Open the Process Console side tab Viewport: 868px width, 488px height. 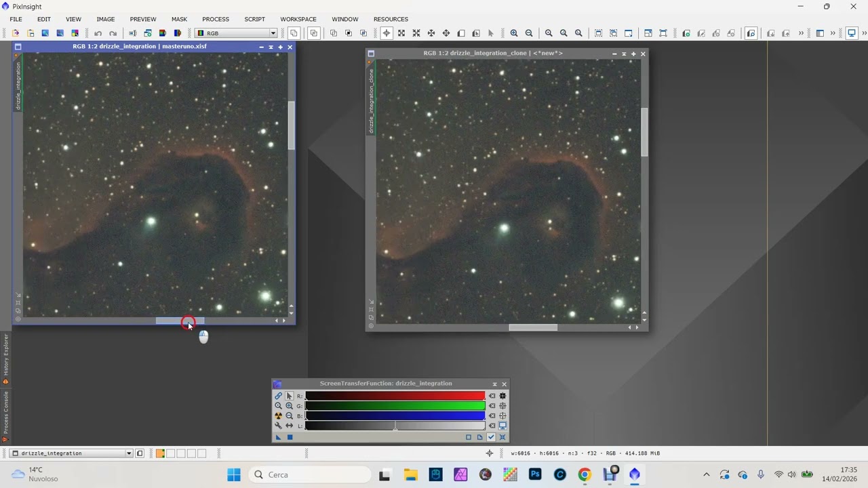click(5, 416)
